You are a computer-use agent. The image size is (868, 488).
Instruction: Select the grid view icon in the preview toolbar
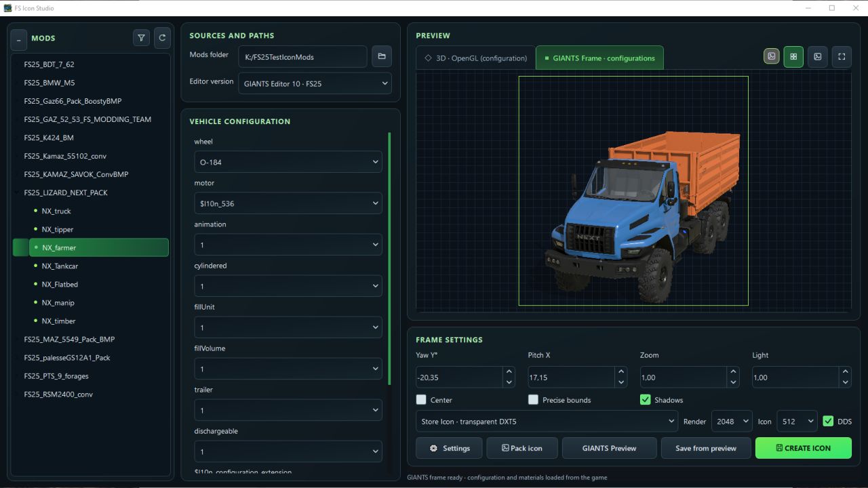[793, 57]
